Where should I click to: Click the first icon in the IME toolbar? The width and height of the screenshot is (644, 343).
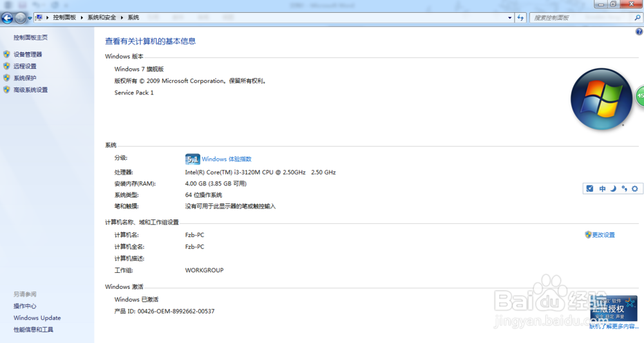[590, 189]
